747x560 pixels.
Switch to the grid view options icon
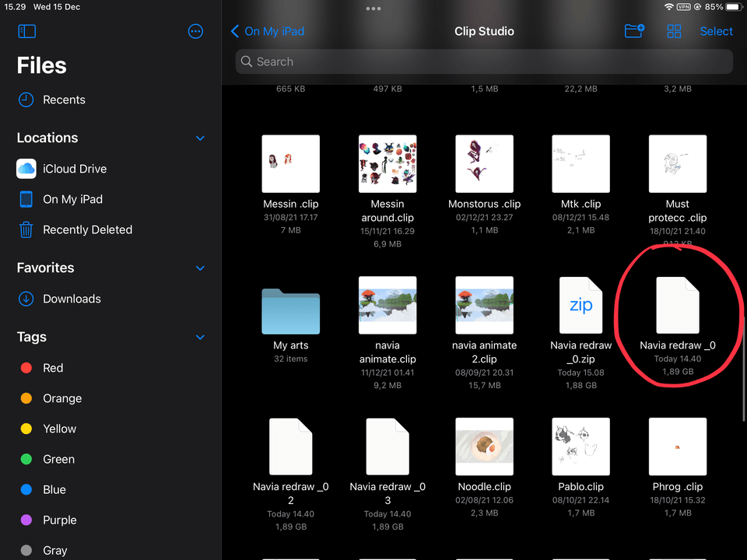[x=674, y=31]
